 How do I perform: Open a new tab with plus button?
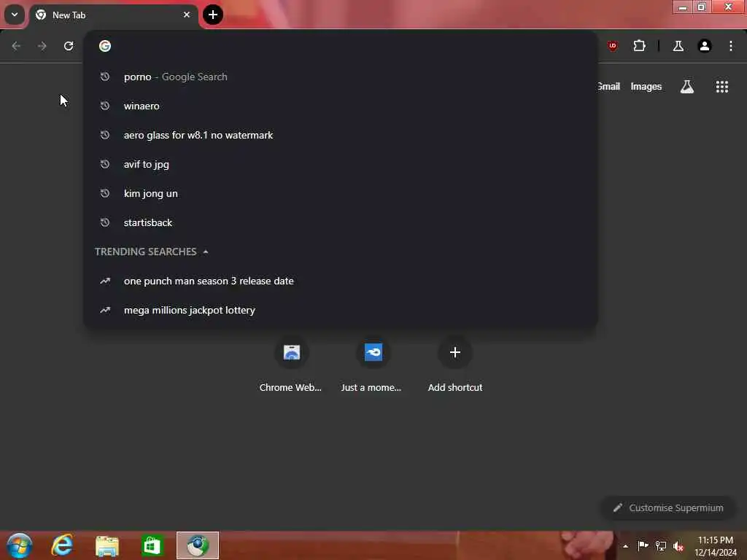click(213, 15)
